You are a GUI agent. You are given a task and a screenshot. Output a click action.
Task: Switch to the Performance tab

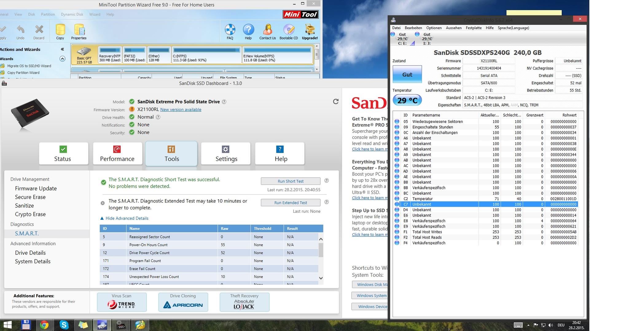tap(118, 153)
